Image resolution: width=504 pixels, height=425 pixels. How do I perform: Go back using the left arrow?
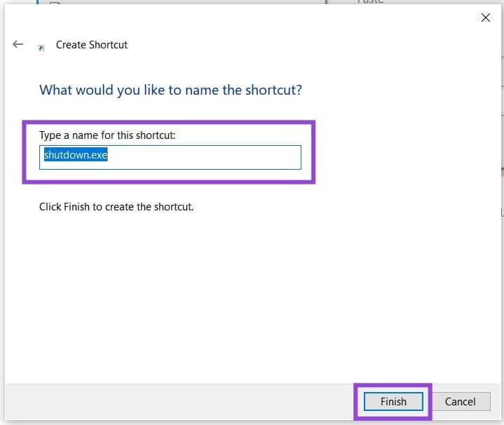point(18,44)
